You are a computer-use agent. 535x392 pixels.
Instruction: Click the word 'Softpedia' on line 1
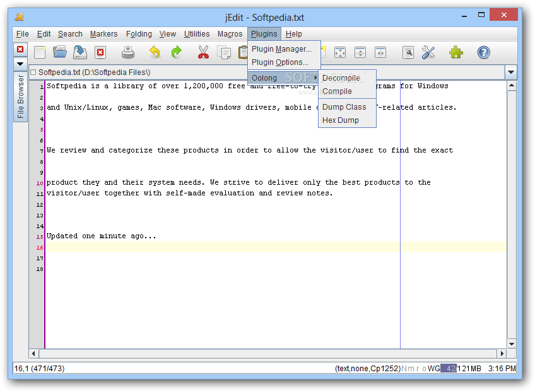click(66, 86)
